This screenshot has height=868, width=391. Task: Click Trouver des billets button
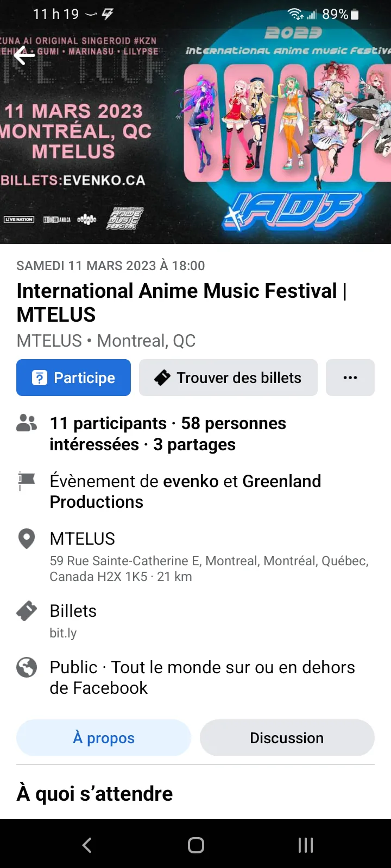(228, 378)
